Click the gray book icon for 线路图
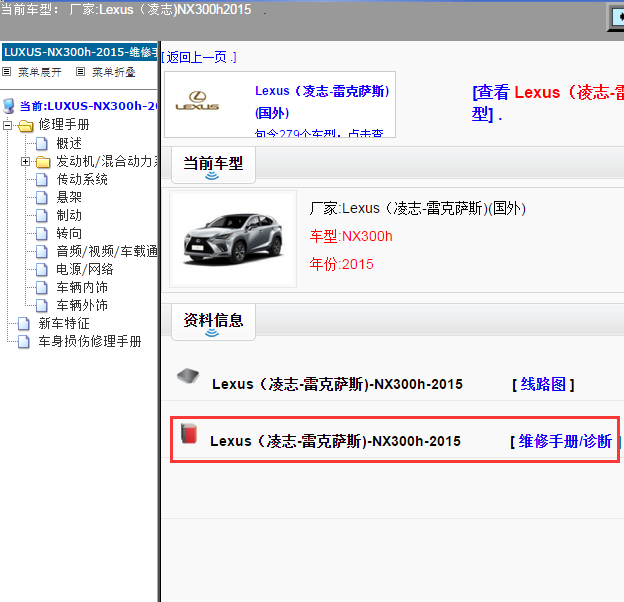This screenshot has height=602, width=624. click(188, 376)
